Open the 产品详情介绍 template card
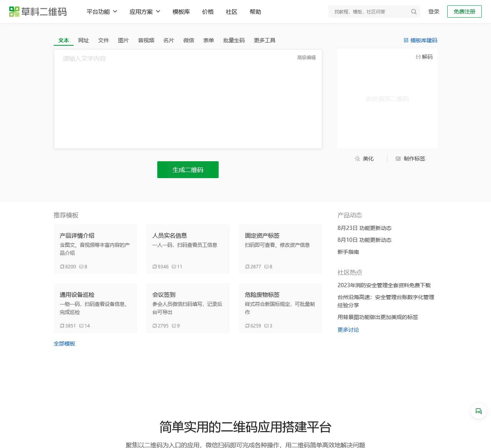The width and height of the screenshot is (491, 448). (96, 249)
